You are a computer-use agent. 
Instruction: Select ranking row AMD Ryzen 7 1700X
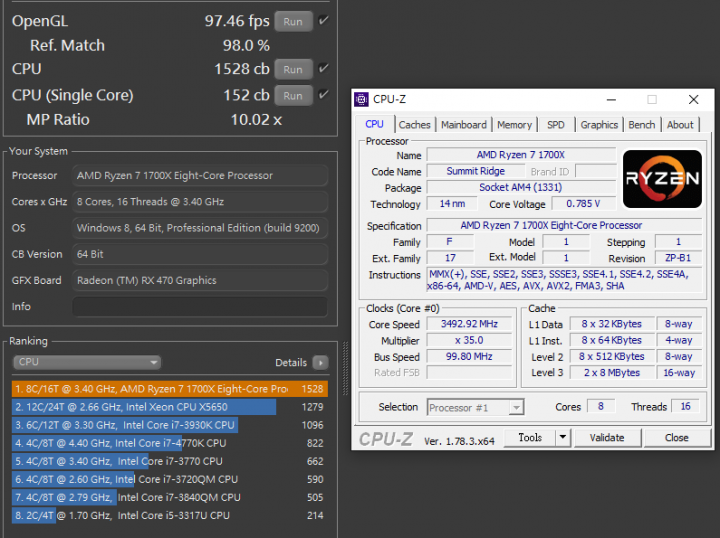pos(170,389)
